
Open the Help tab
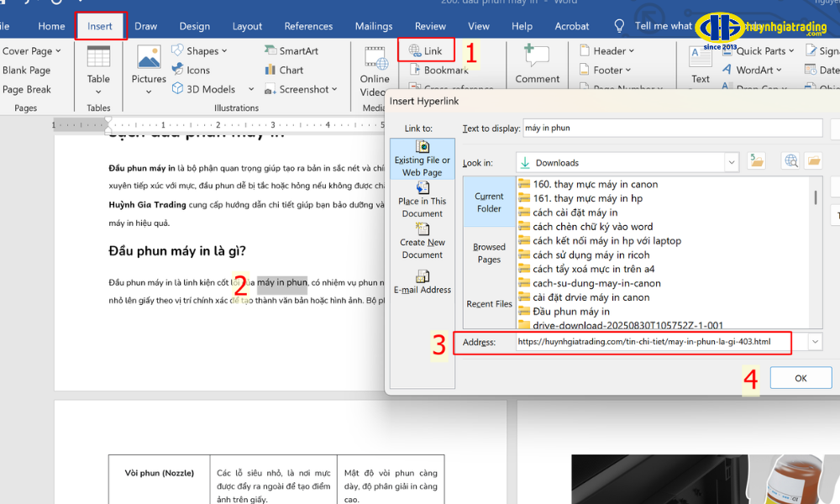click(x=522, y=26)
